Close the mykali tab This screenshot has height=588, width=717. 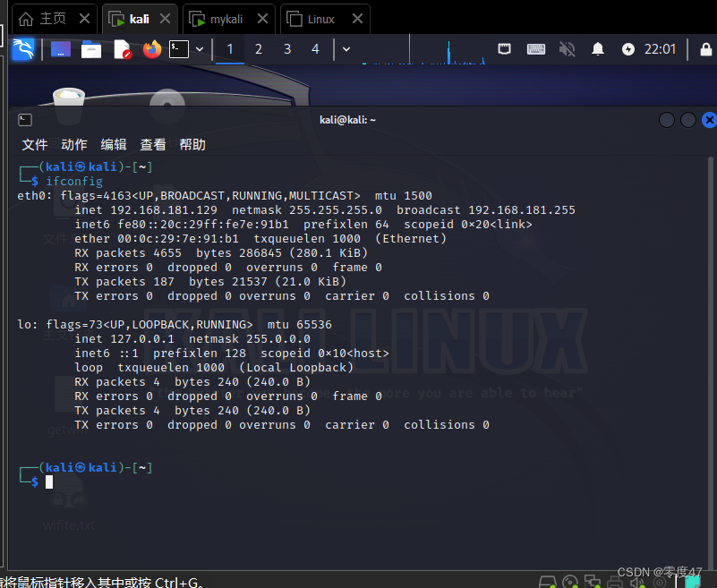tap(262, 18)
